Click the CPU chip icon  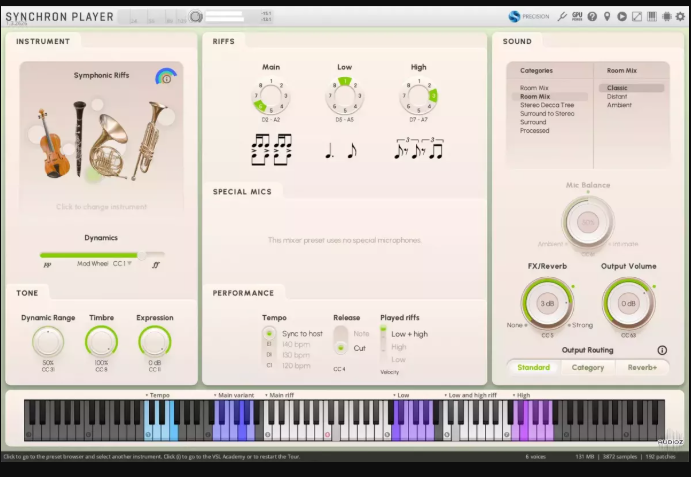pos(667,17)
